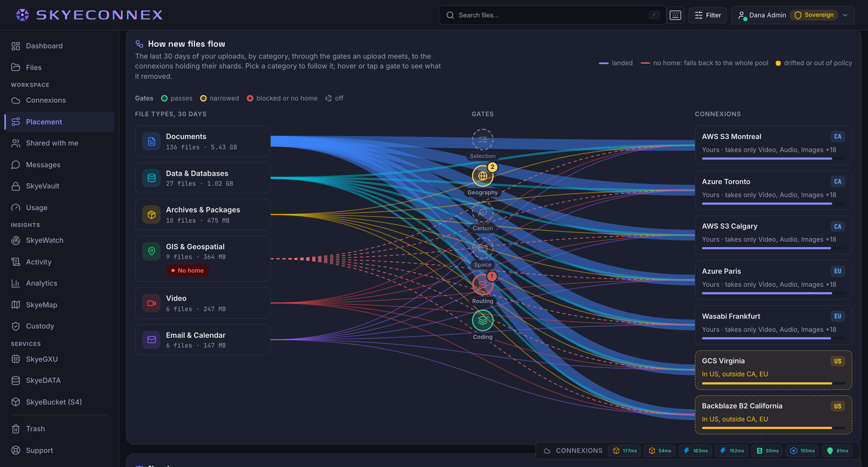868x467 pixels.
Task: Click the Selection gate icon
Action: (x=483, y=140)
